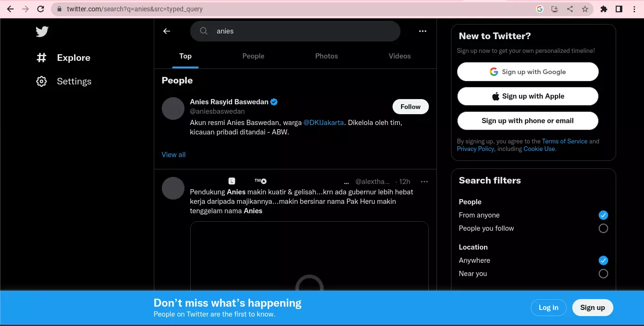Reload the Twitter search page

41,9
